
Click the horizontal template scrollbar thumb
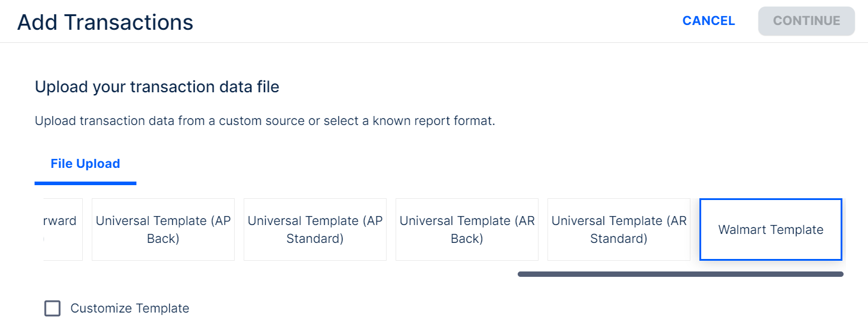(680, 274)
